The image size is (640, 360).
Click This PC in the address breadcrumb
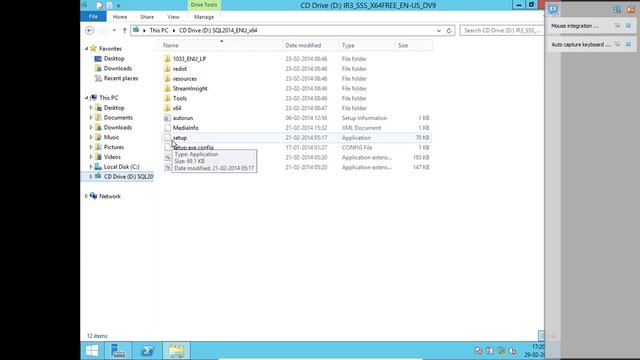(x=159, y=31)
